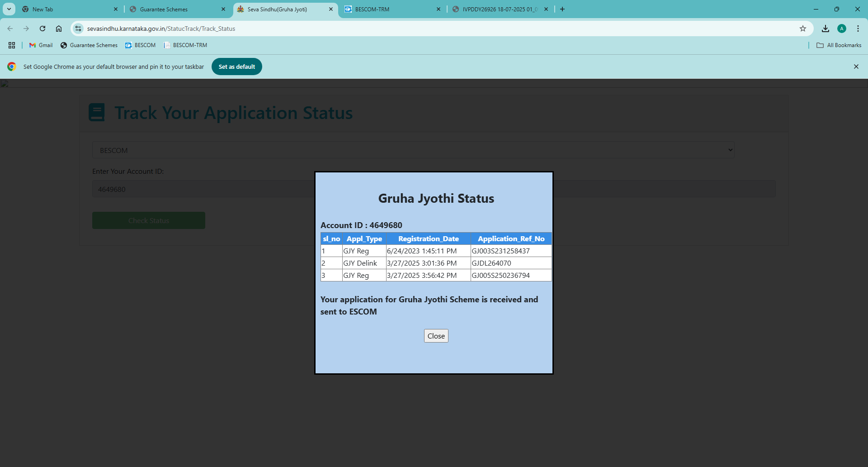Click the date 3/27/2025 3:56:42 PM
Image resolution: width=868 pixels, height=467 pixels.
[x=422, y=275]
